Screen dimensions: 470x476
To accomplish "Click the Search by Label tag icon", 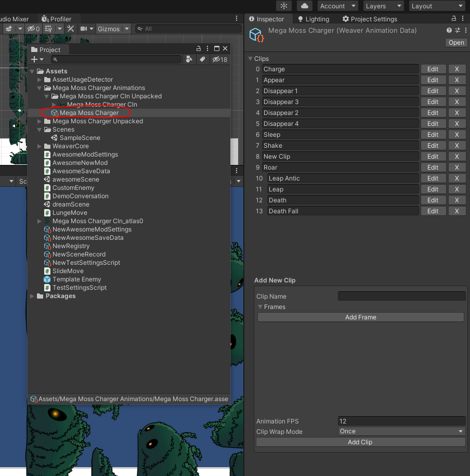I will coord(203,60).
